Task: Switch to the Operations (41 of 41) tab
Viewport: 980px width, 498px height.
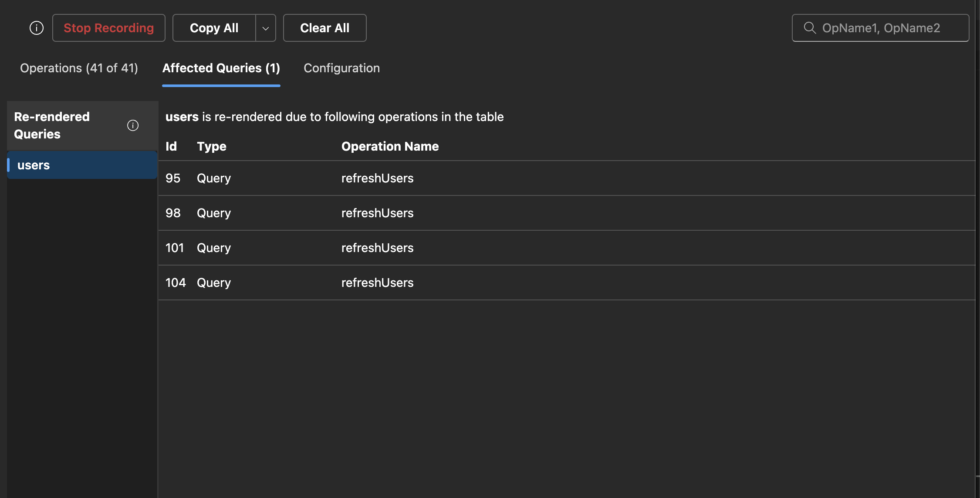Action: click(79, 68)
